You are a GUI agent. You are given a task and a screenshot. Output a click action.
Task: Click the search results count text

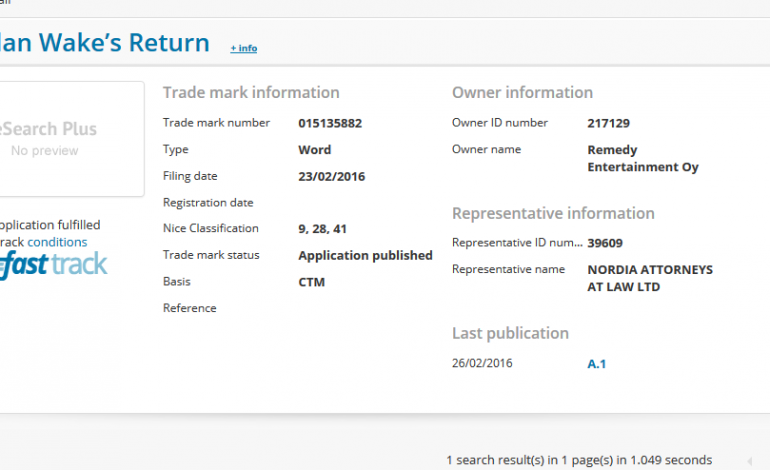[x=579, y=460]
